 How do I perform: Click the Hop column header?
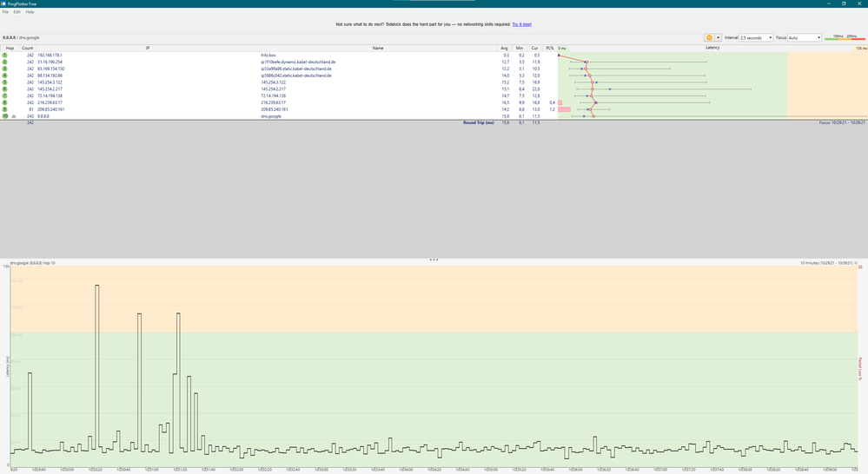(10, 48)
